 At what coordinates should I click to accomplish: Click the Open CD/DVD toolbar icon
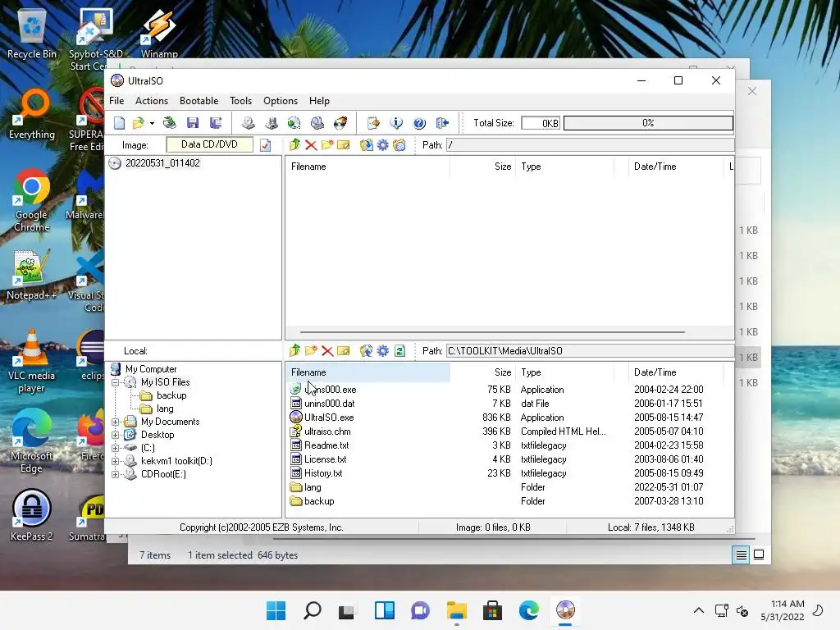170,123
